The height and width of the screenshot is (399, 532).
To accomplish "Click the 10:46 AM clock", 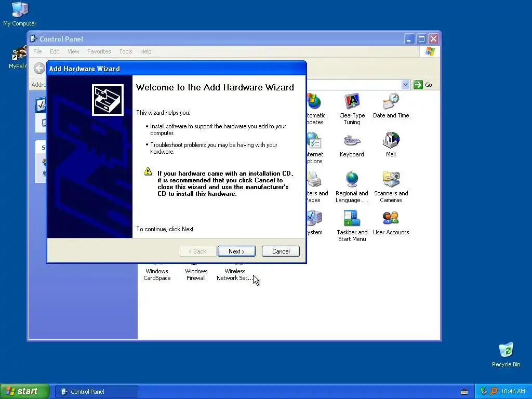I will 513,392.
